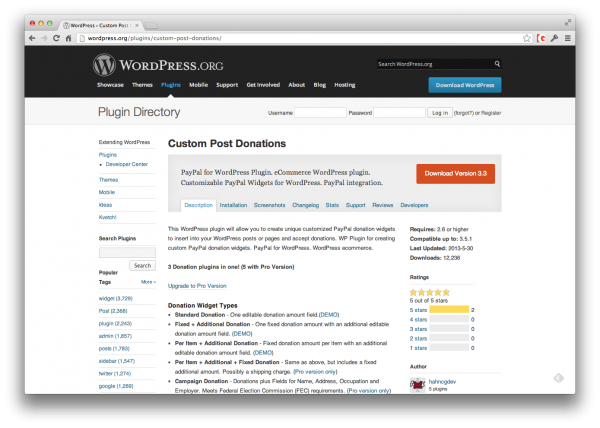This screenshot has height=428, width=600.
Task: Switch to the Reviews tab
Action: pos(383,205)
